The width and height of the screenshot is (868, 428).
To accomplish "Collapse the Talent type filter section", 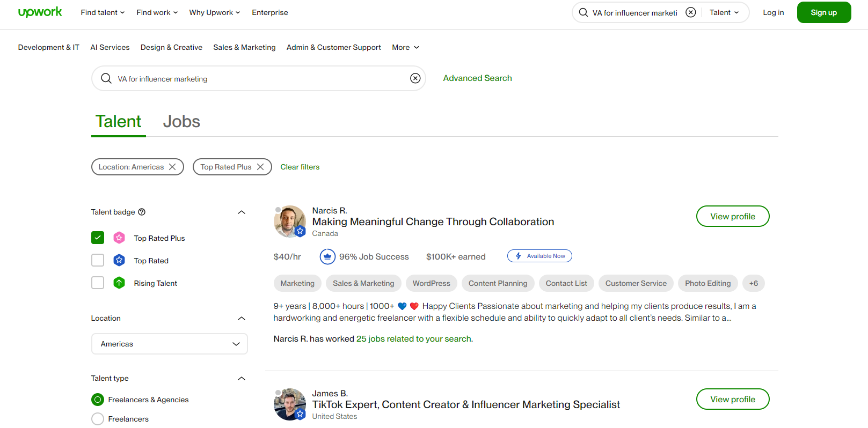I will 242,378.
